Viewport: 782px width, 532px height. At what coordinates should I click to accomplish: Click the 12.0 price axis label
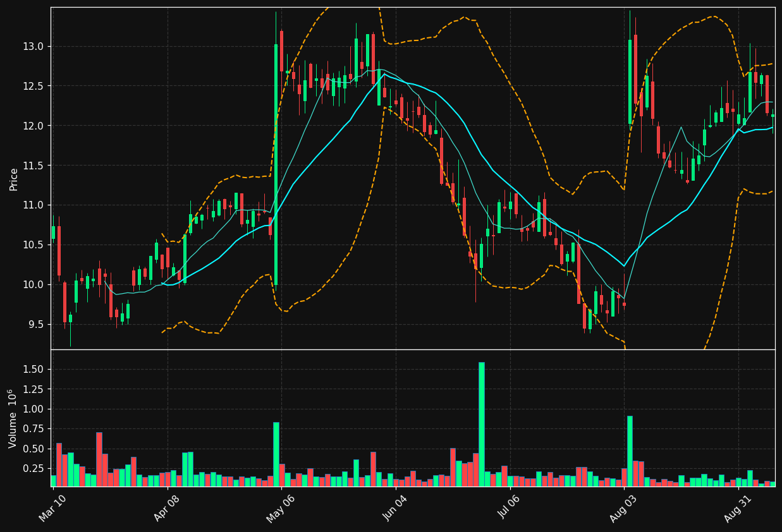(x=34, y=126)
